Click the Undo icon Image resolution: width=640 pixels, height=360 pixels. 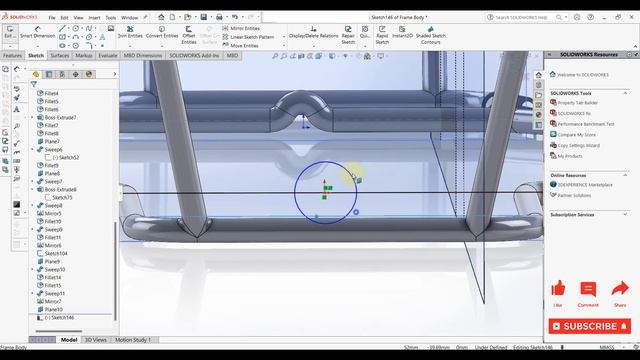(x=235, y=17)
